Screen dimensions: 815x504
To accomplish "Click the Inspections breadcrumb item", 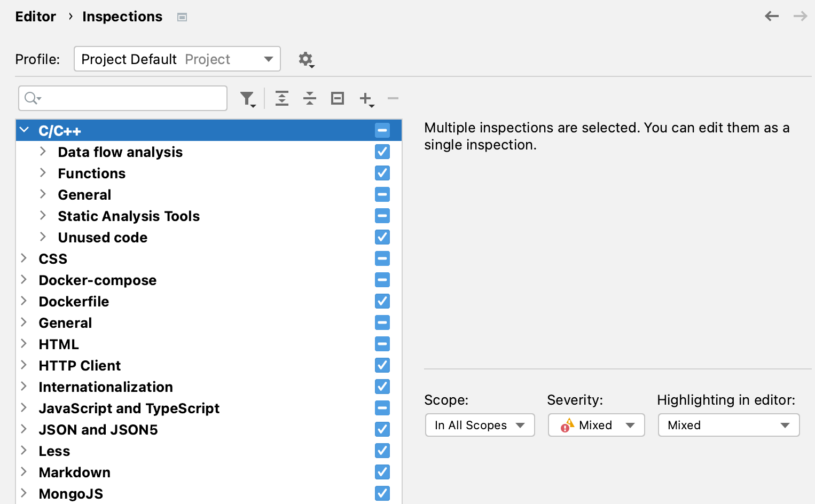I will click(x=122, y=17).
